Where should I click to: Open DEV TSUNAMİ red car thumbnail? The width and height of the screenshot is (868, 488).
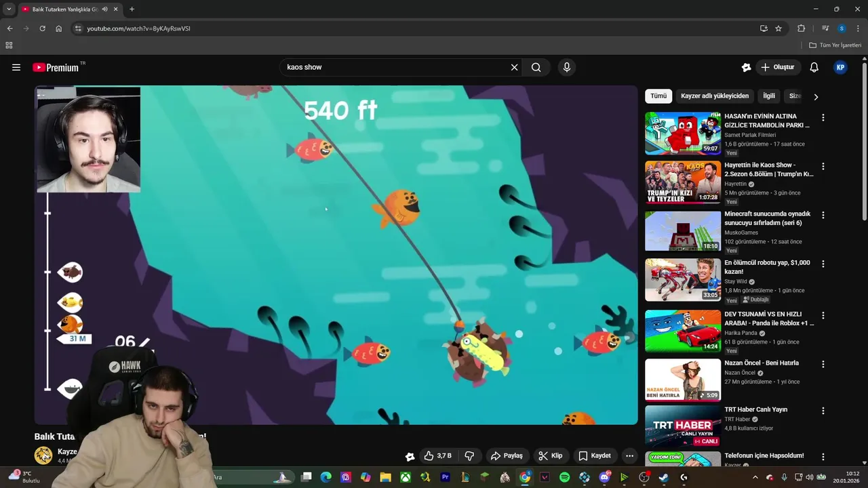pos(683,331)
